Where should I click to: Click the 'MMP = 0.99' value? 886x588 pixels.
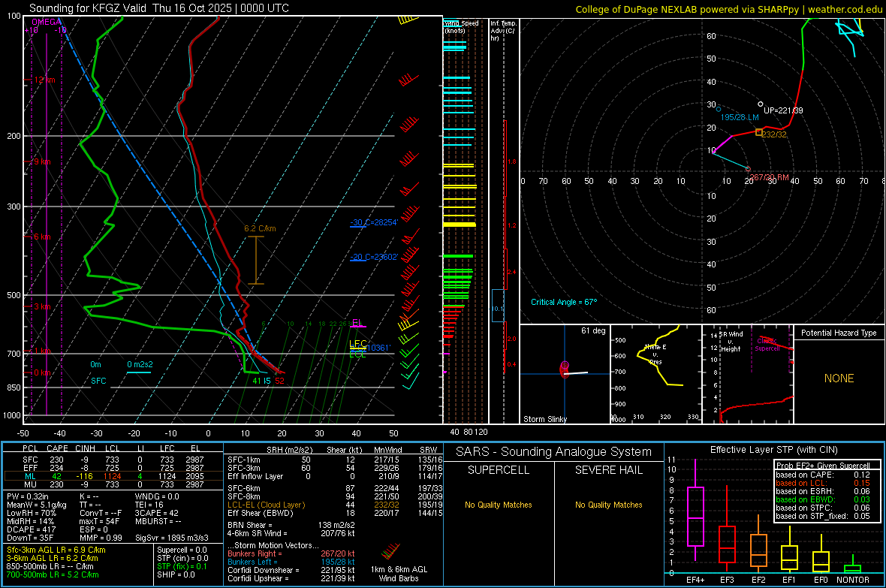pos(101,538)
